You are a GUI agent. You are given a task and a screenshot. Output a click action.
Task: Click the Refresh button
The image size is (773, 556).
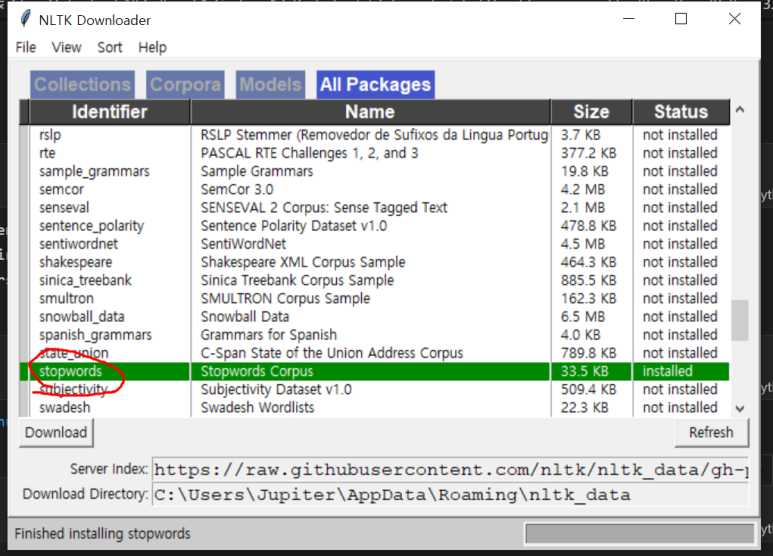coord(711,432)
